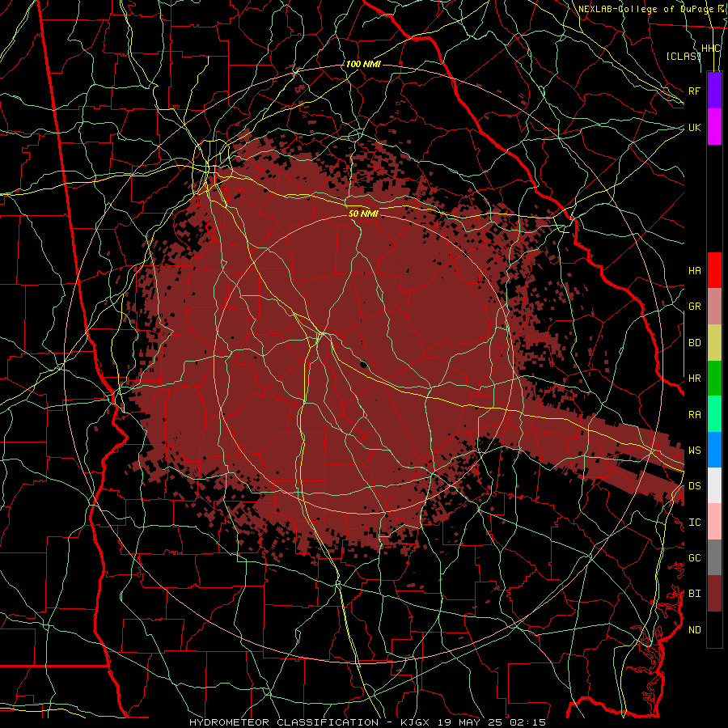Click the magenta UK color swatch

pyautogui.click(x=714, y=127)
